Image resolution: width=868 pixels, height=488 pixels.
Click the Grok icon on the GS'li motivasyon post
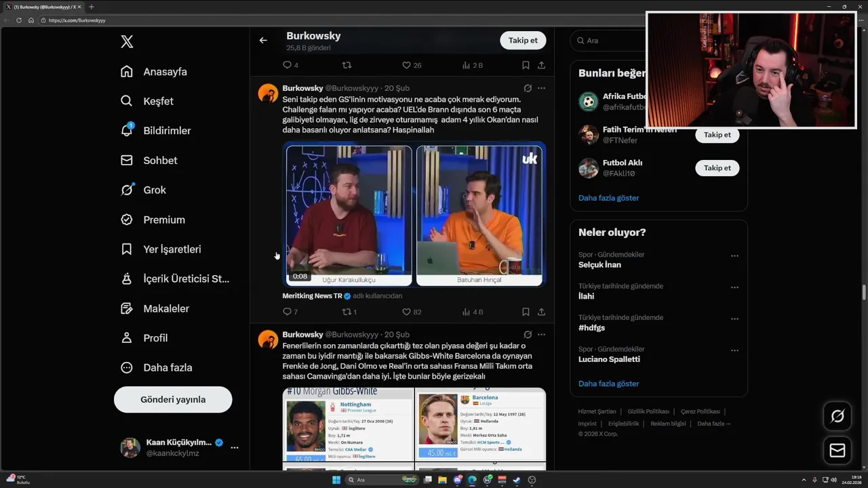[528, 88]
